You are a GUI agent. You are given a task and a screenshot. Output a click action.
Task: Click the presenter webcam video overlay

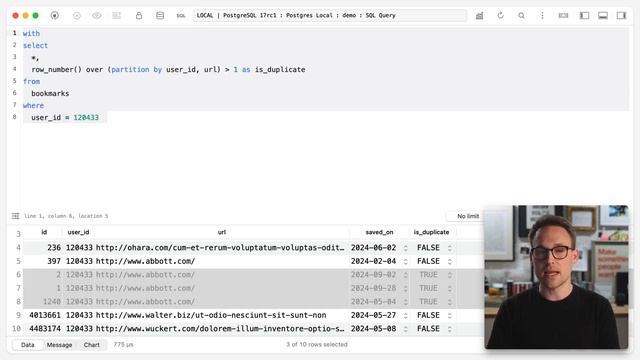coord(556,277)
